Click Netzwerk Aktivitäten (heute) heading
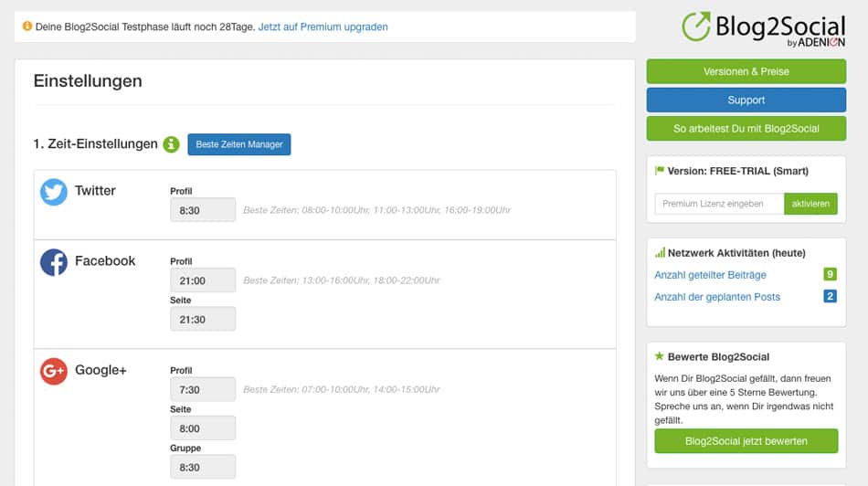Screen dimensions: 868x486 coord(736,253)
